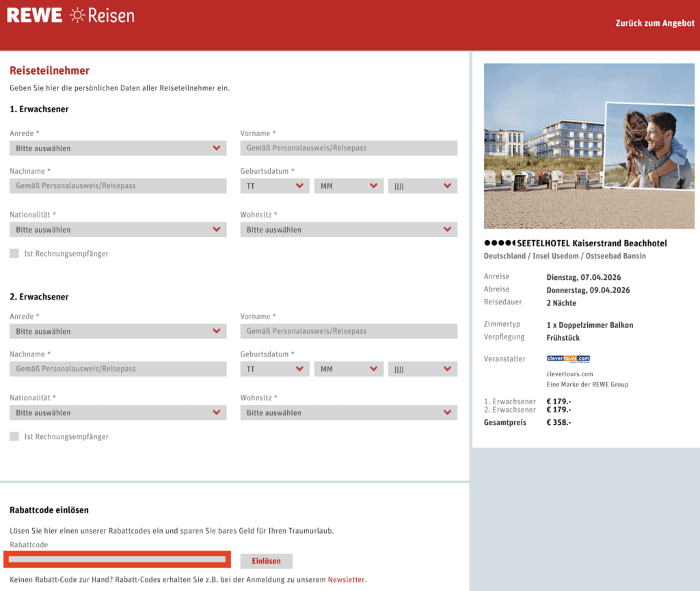Focus the Rabattcode input field

click(x=118, y=560)
